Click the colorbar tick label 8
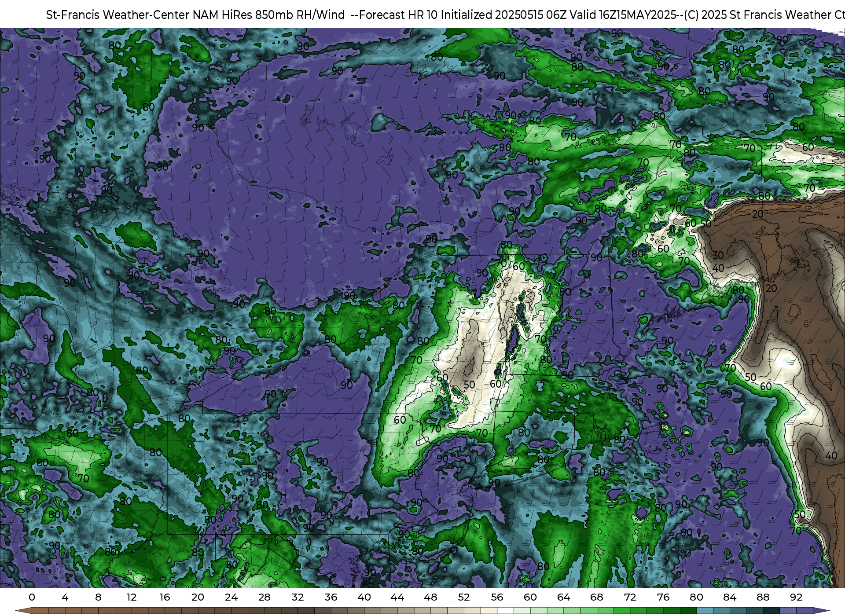The width and height of the screenshot is (845, 616). tap(98, 597)
